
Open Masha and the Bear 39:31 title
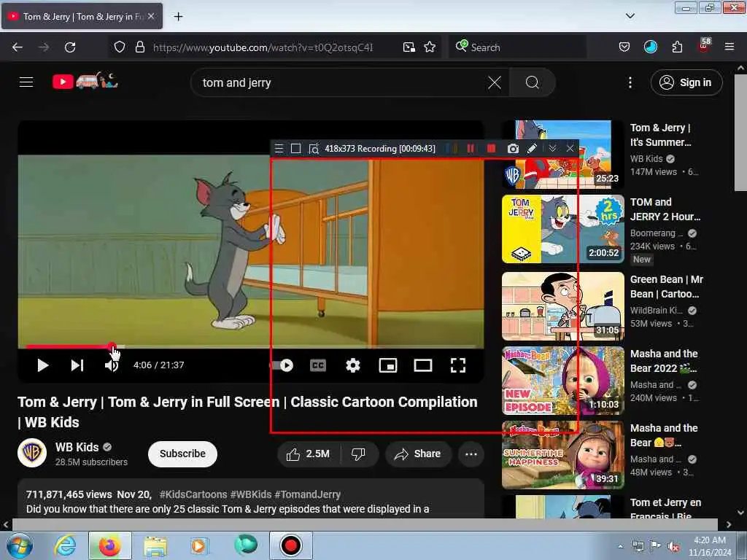[664, 435]
